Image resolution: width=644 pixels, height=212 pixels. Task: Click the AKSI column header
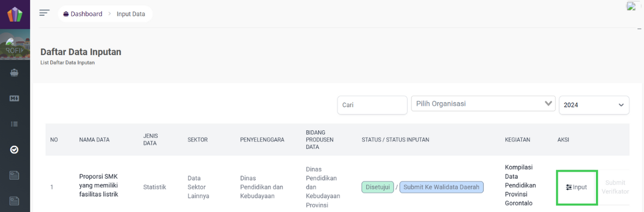563,140
